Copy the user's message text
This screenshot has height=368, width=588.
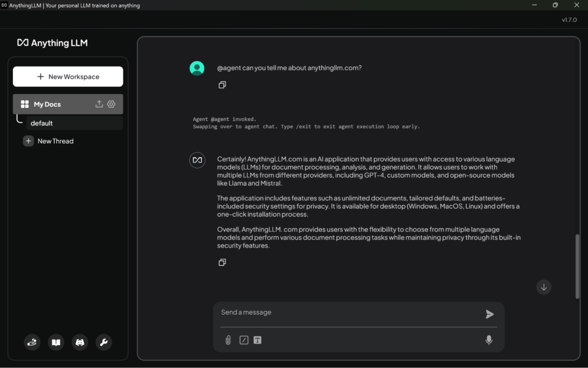pos(222,85)
